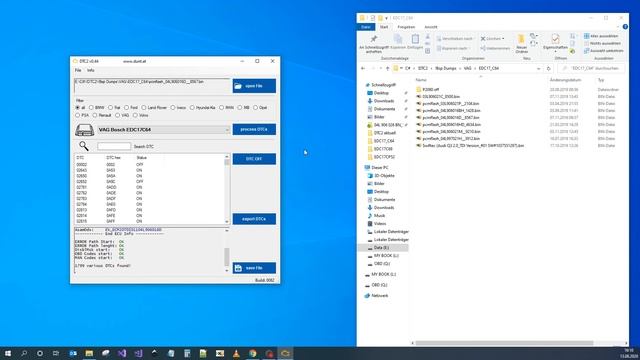Switch to Start ribbon tab in Explorer
This screenshot has height=360, width=640.
coord(384,27)
